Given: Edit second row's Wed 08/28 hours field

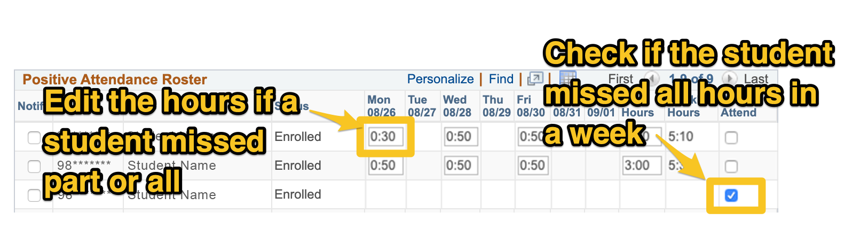Looking at the screenshot, I should 459,166.
